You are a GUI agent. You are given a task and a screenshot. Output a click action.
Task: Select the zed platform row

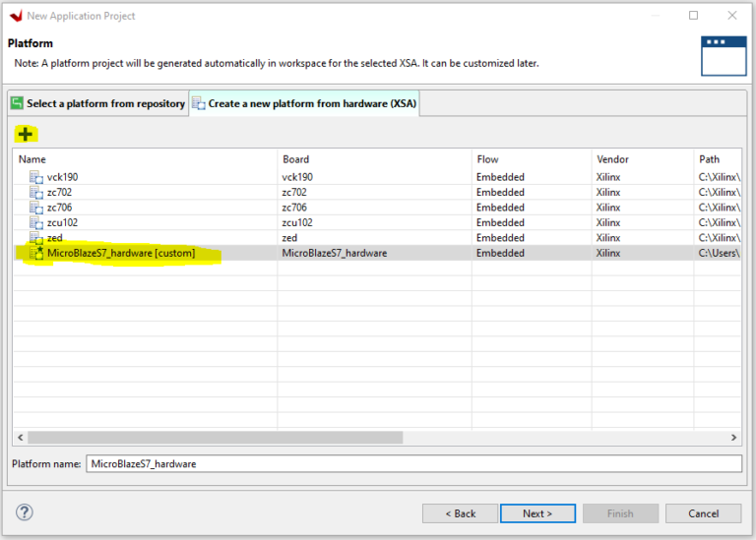pyautogui.click(x=378, y=238)
